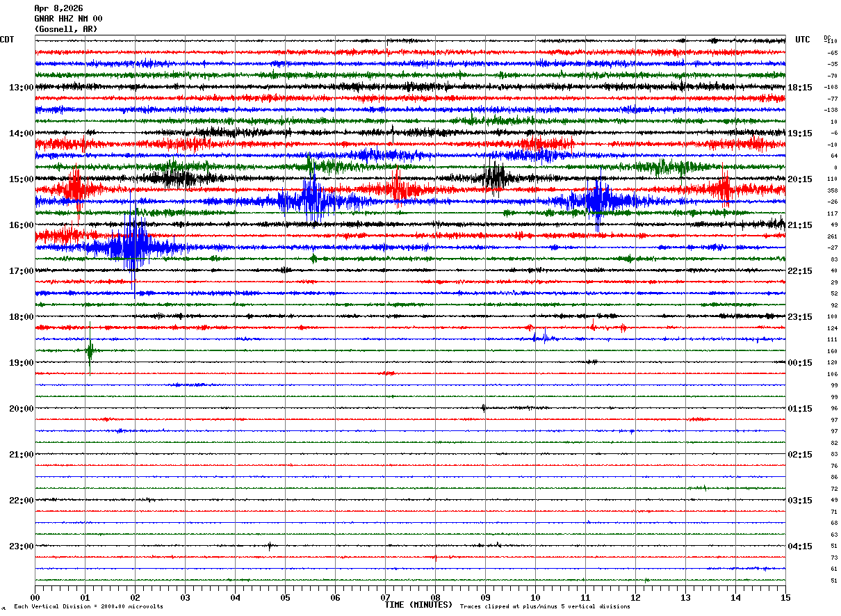Click minute 05 on the time axis

tap(285, 597)
